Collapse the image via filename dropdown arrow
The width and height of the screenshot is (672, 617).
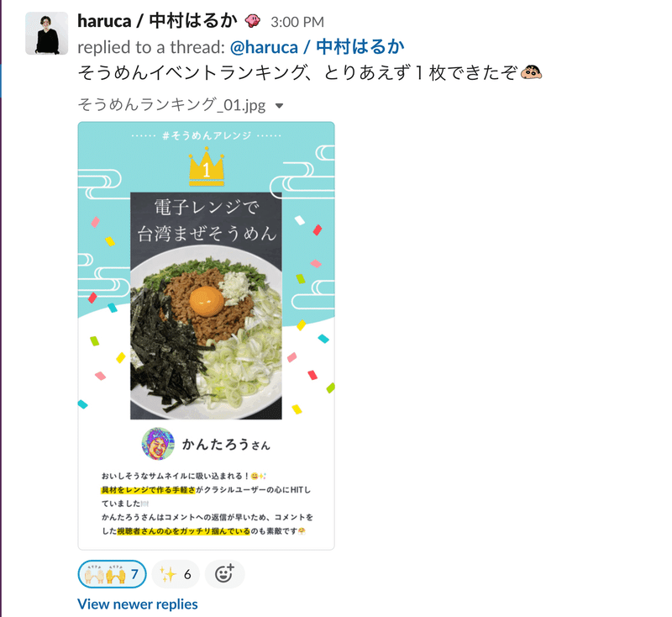279,105
